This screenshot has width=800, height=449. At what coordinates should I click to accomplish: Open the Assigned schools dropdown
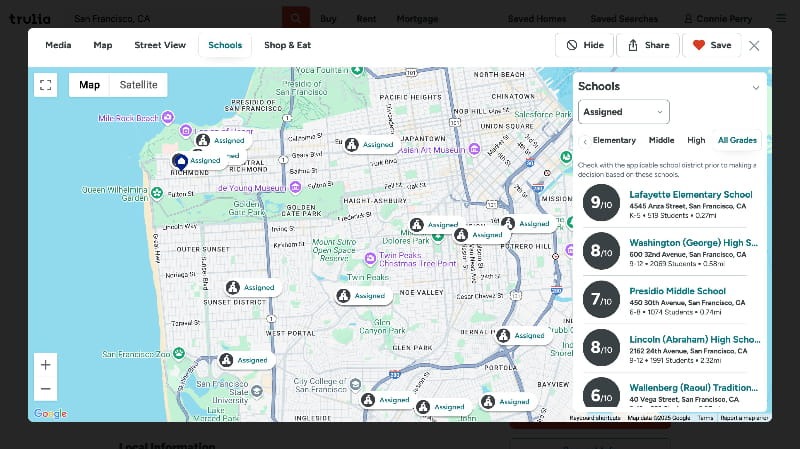(x=623, y=112)
